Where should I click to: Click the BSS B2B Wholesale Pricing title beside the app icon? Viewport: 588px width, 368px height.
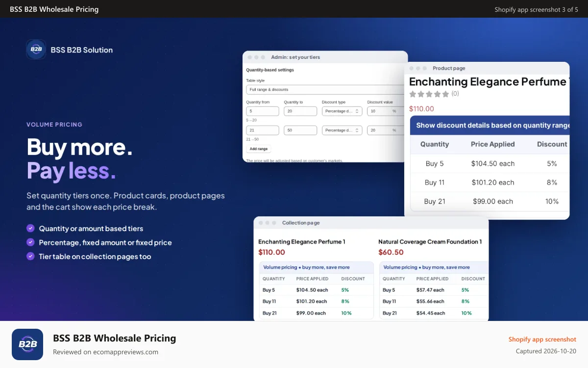tap(114, 338)
